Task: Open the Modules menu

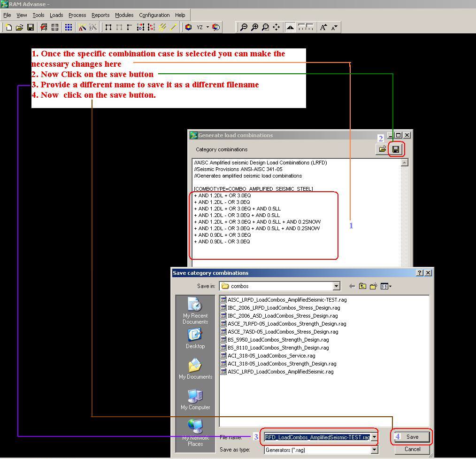Action: [x=124, y=15]
